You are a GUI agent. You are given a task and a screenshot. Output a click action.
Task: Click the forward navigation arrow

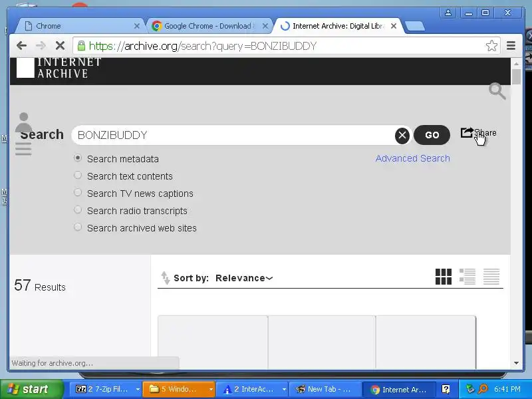pyautogui.click(x=41, y=45)
